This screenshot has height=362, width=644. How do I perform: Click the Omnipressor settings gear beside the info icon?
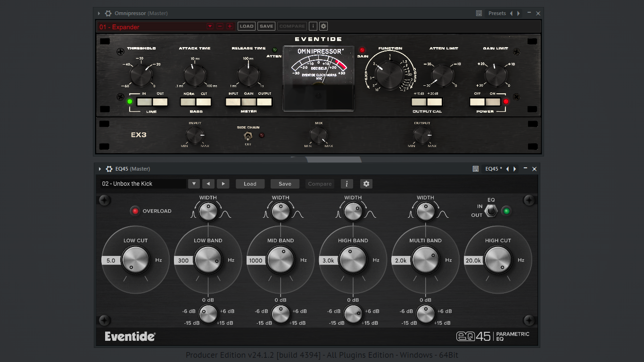tap(323, 26)
